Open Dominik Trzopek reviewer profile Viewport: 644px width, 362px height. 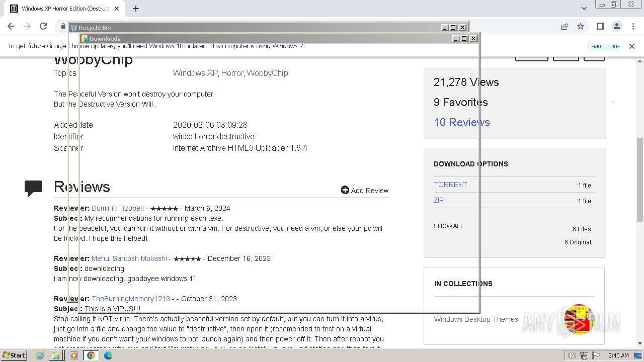pos(118,208)
